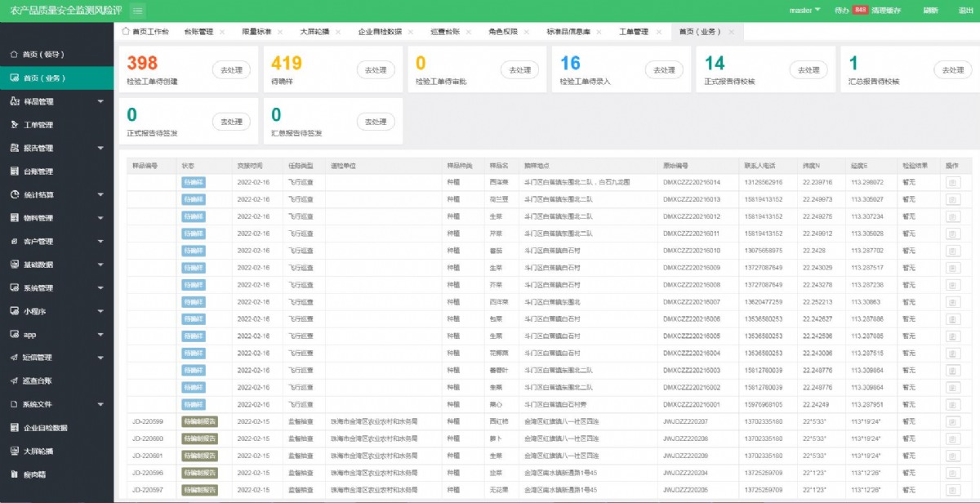Close the 企业自检数据 tab
The width and height of the screenshot is (980, 503).
pyautogui.click(x=411, y=32)
